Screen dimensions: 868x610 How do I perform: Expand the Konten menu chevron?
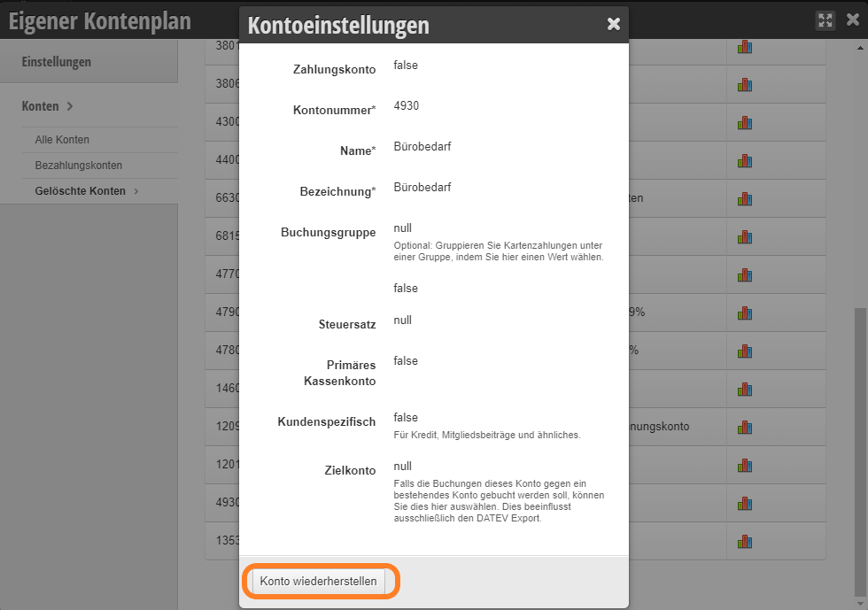click(70, 106)
